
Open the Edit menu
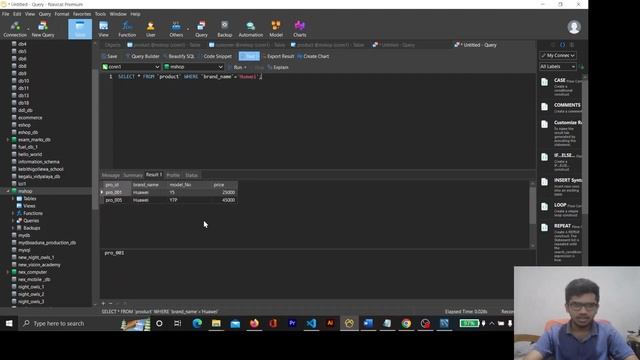coord(17,14)
